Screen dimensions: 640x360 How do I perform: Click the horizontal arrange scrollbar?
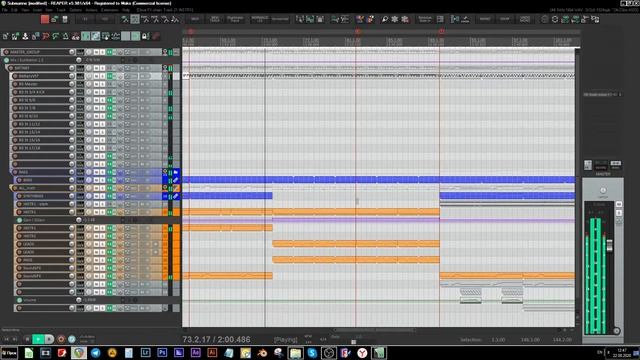coord(374,330)
